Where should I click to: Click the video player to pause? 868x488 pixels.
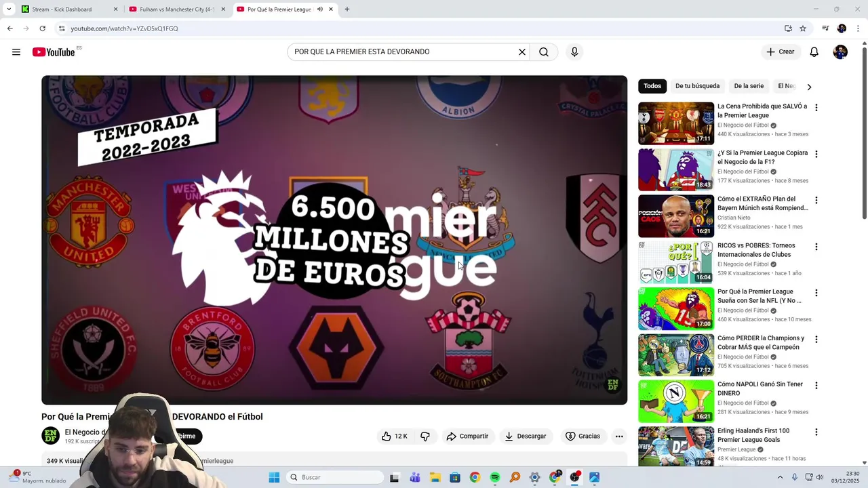(334, 240)
